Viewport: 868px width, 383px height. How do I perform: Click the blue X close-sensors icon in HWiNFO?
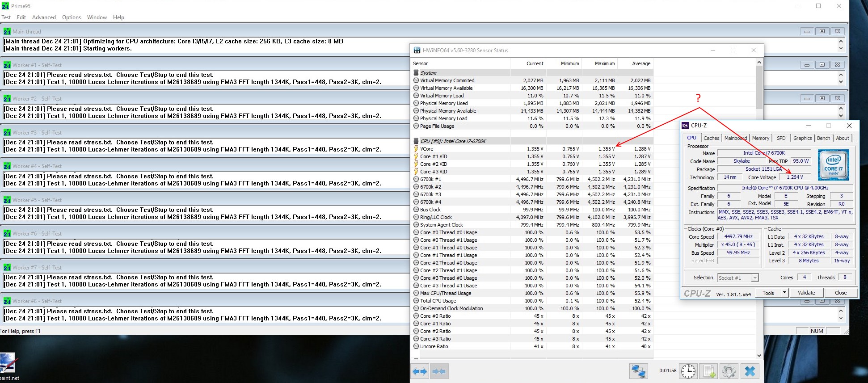(x=750, y=371)
